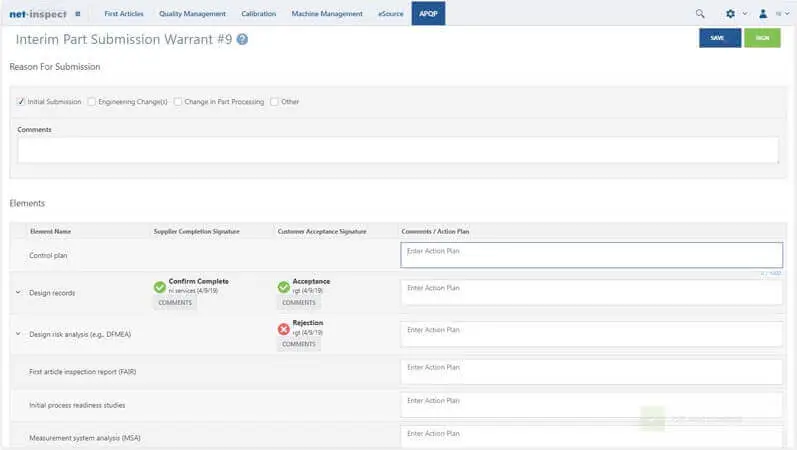Uncheck the Initial Submission checkbox
The image size is (797, 450).
coord(22,102)
